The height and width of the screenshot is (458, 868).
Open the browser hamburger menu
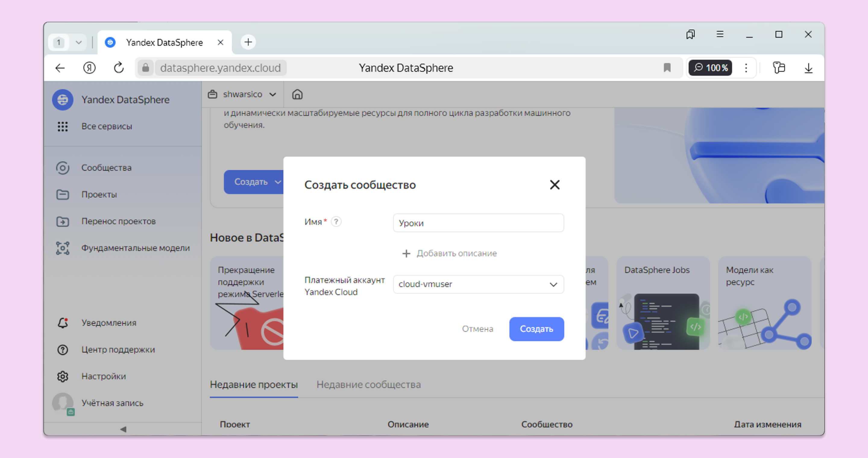pyautogui.click(x=720, y=34)
